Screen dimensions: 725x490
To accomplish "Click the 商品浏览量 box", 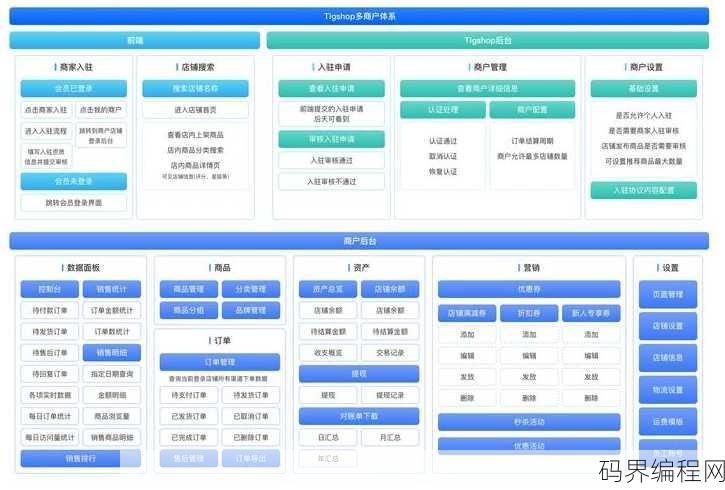I will pos(111,416).
